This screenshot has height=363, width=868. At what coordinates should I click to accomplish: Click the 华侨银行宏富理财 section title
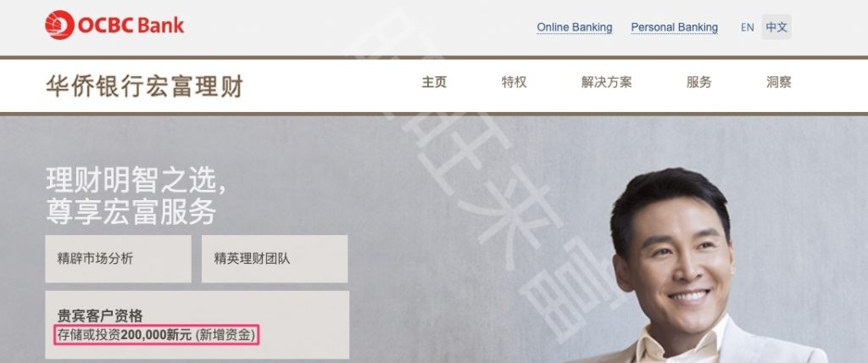coord(144,86)
